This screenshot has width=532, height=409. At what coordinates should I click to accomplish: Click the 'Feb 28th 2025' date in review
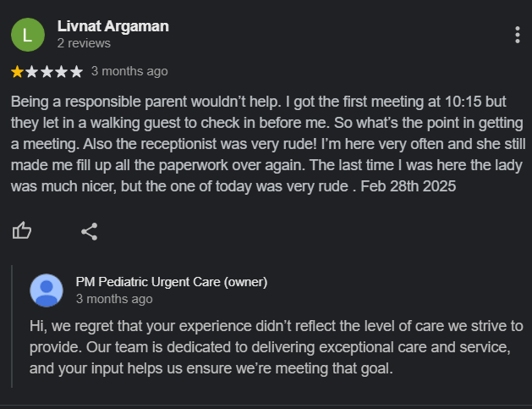tap(409, 186)
